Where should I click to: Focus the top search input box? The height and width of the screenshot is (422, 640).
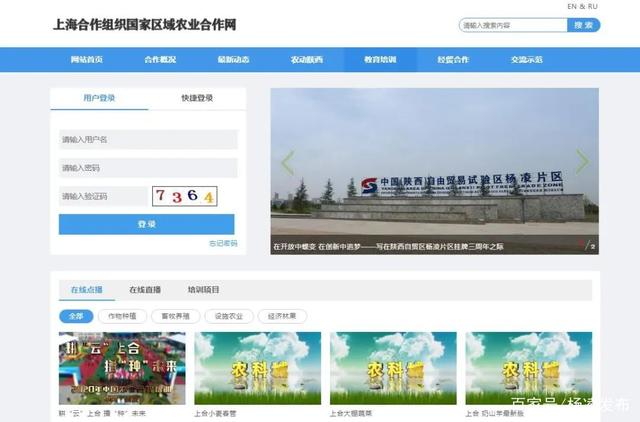click(x=512, y=25)
